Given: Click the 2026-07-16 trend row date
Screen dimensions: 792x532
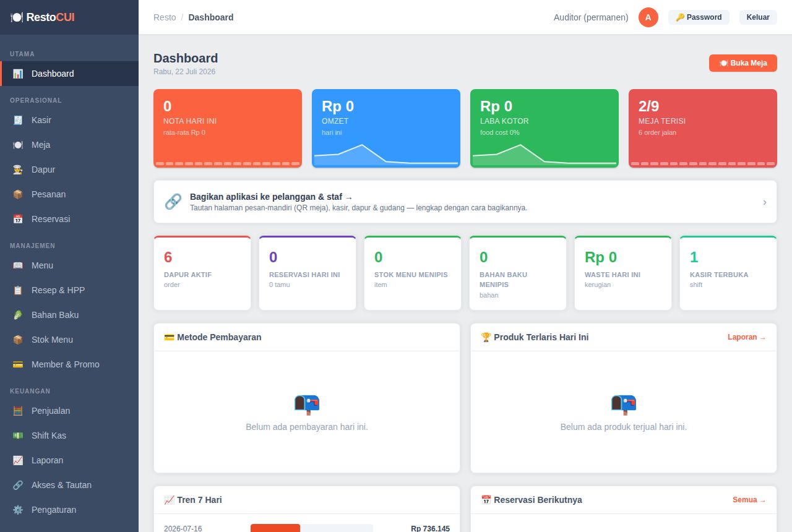Looking at the screenshot, I should [x=183, y=528].
